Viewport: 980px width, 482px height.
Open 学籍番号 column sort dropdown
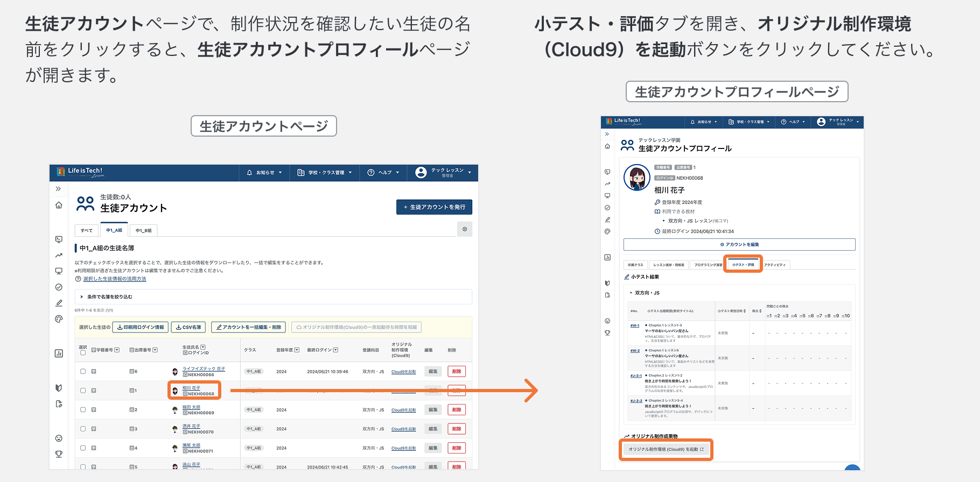[x=117, y=350]
